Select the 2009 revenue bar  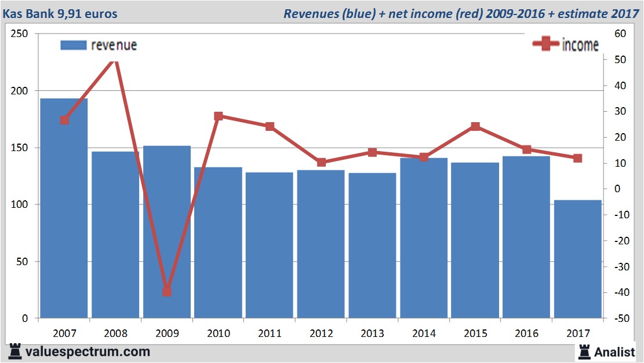167,232
